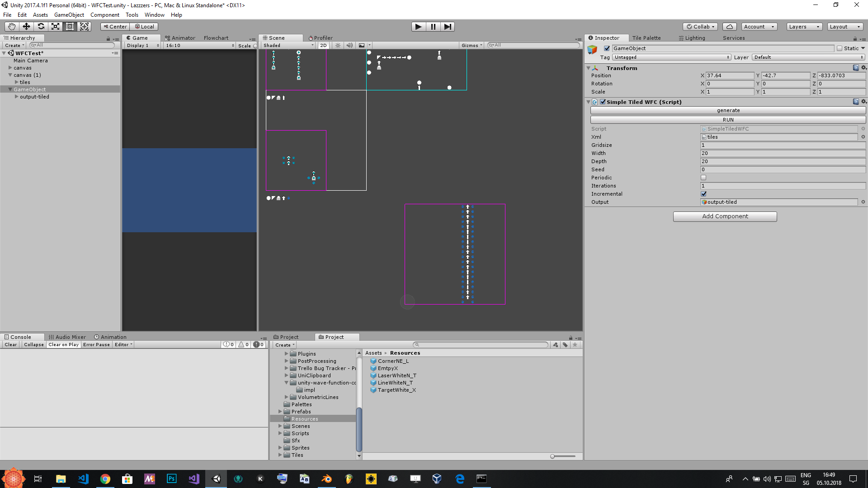Open the Layers dropdown
The image size is (868, 488).
804,27
